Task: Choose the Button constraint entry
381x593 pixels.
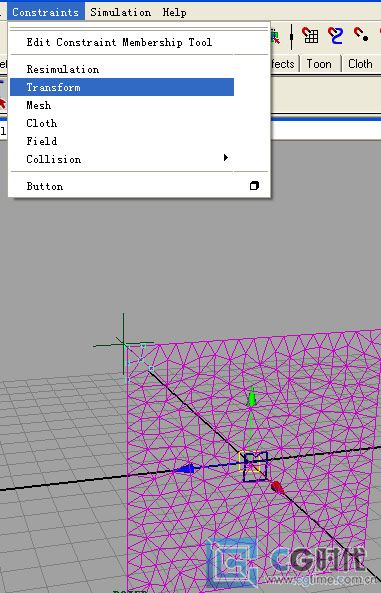Action: pos(122,186)
